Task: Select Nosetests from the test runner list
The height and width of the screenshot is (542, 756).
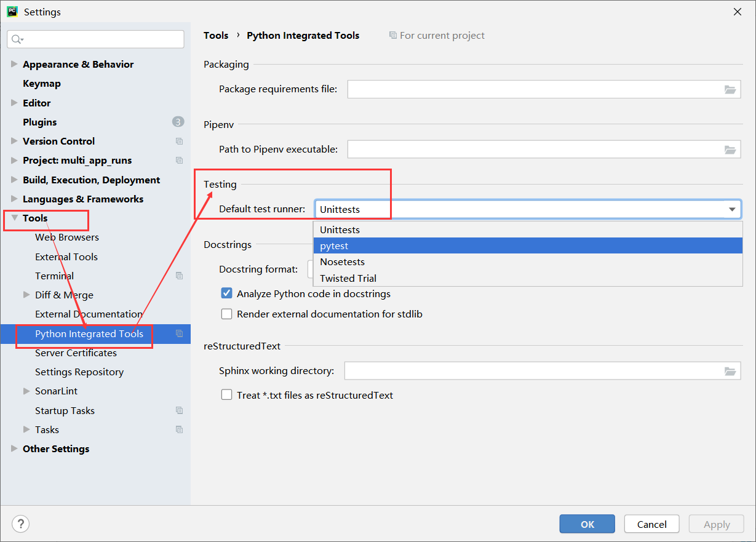Action: tap(528, 261)
